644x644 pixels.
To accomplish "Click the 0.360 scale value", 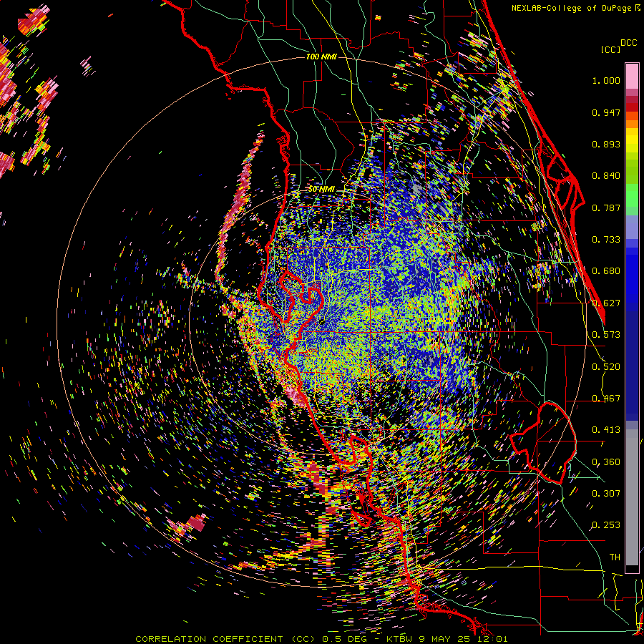I will (606, 462).
